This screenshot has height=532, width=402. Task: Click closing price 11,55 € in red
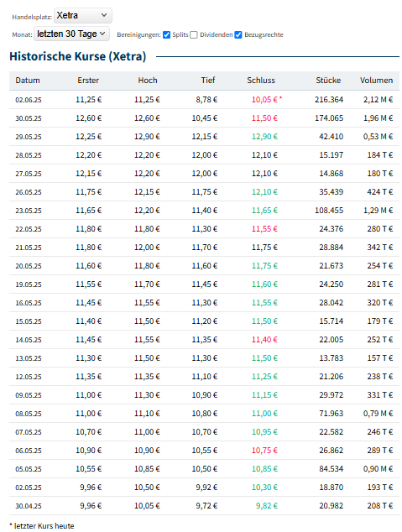click(264, 229)
